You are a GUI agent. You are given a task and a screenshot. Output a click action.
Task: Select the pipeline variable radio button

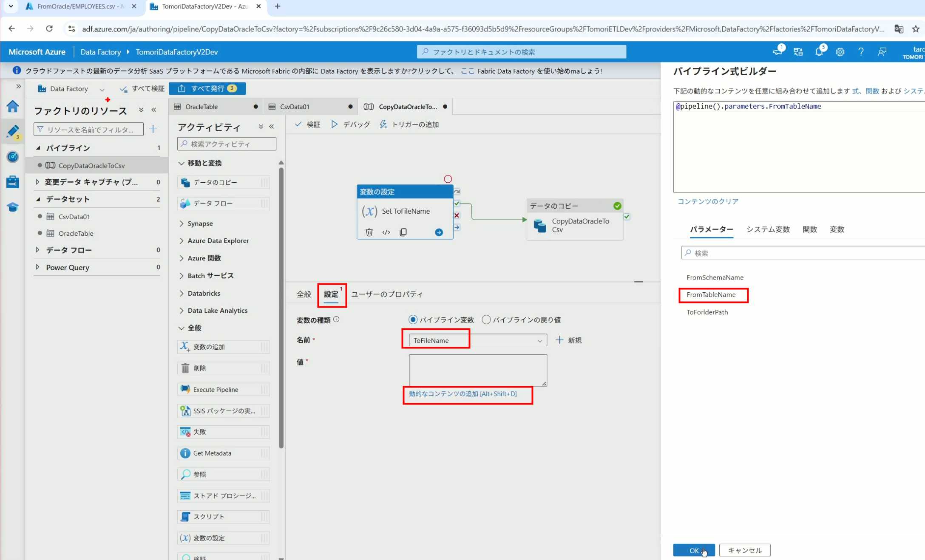[412, 320]
